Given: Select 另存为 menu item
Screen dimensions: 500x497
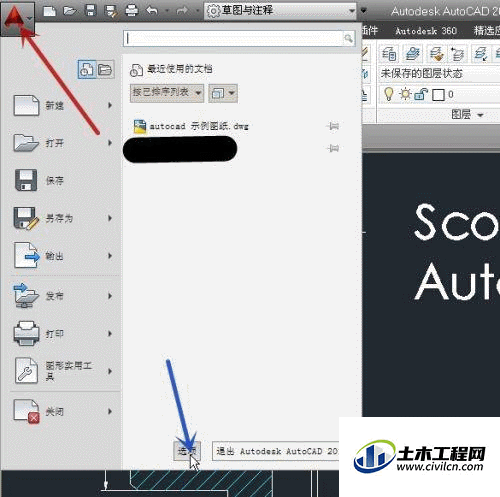Looking at the screenshot, I should (x=62, y=218).
